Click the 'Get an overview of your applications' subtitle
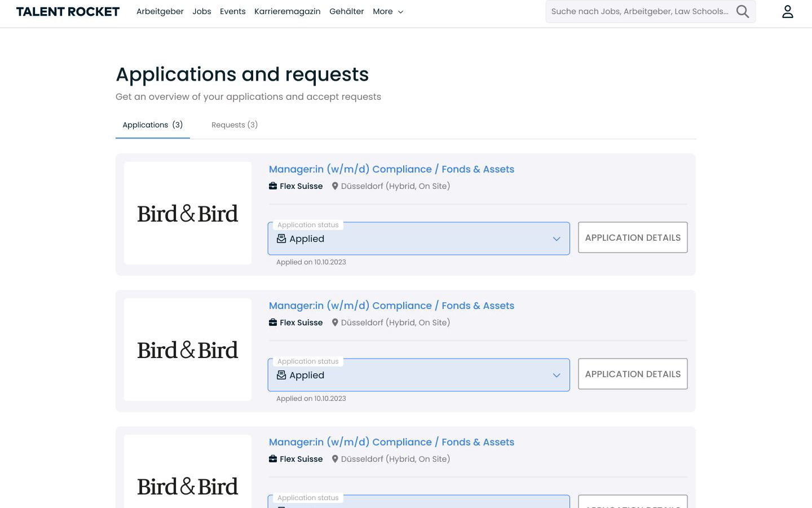 pos(248,96)
